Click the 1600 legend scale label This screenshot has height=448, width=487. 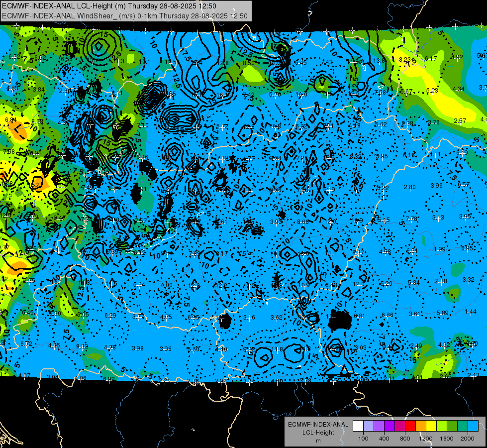447,439
